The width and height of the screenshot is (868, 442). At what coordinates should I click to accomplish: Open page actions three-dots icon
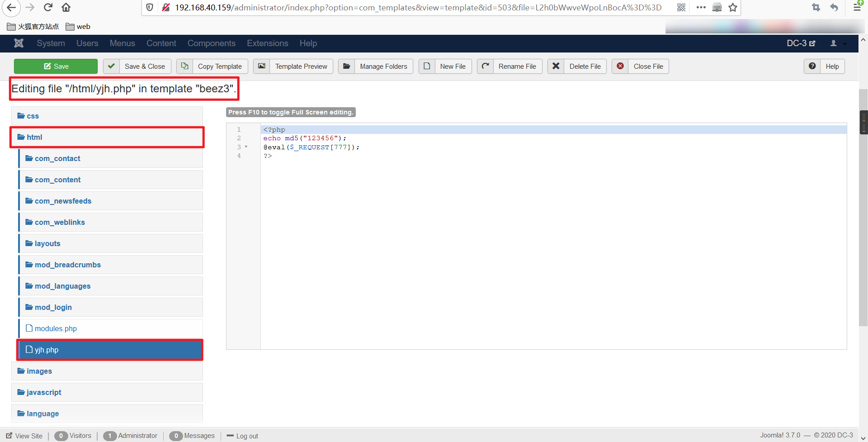701,7
